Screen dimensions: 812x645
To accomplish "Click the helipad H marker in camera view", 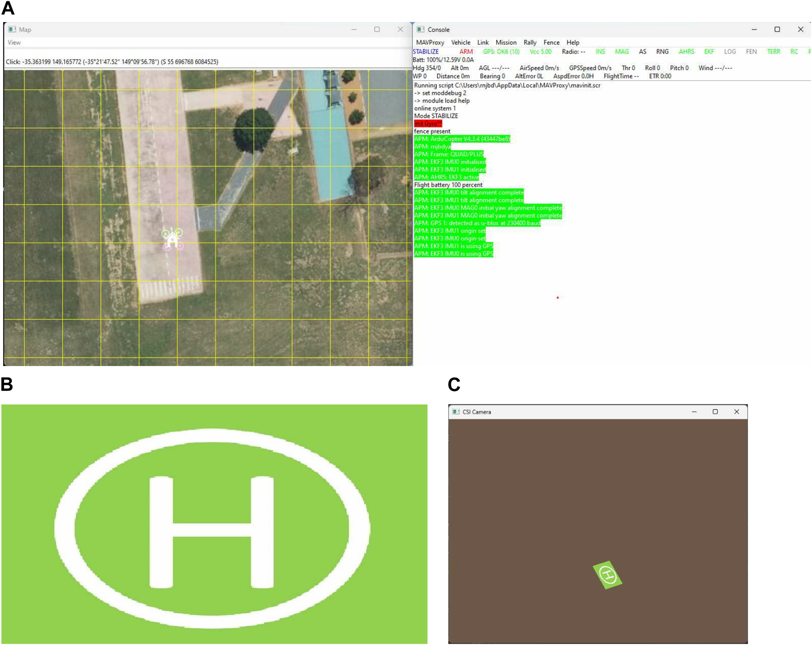I will (x=608, y=574).
